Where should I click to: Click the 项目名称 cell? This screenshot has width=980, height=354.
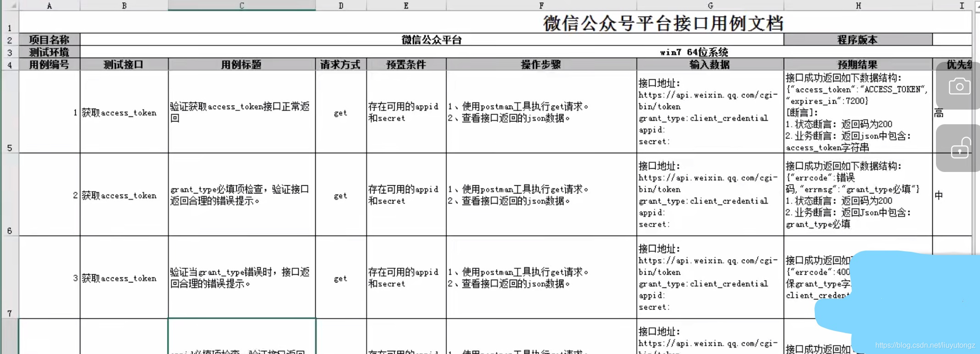point(50,39)
